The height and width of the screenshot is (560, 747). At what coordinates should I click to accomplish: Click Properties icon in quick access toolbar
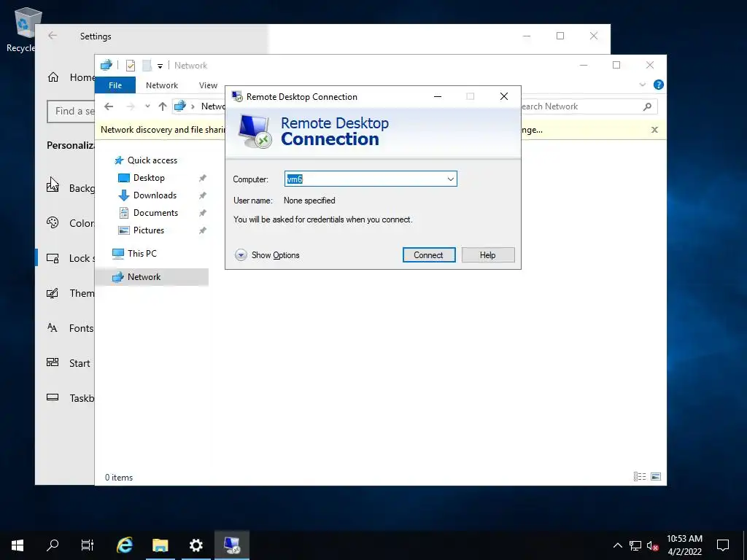tap(130, 65)
